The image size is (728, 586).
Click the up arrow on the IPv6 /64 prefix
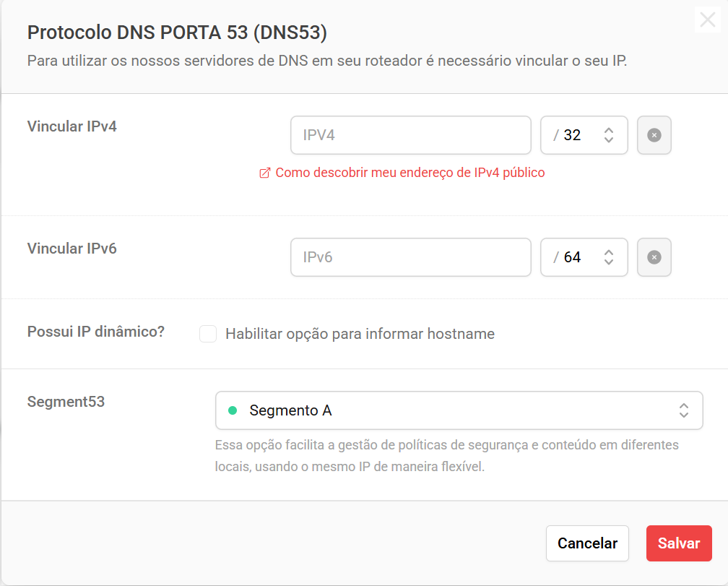(609, 252)
